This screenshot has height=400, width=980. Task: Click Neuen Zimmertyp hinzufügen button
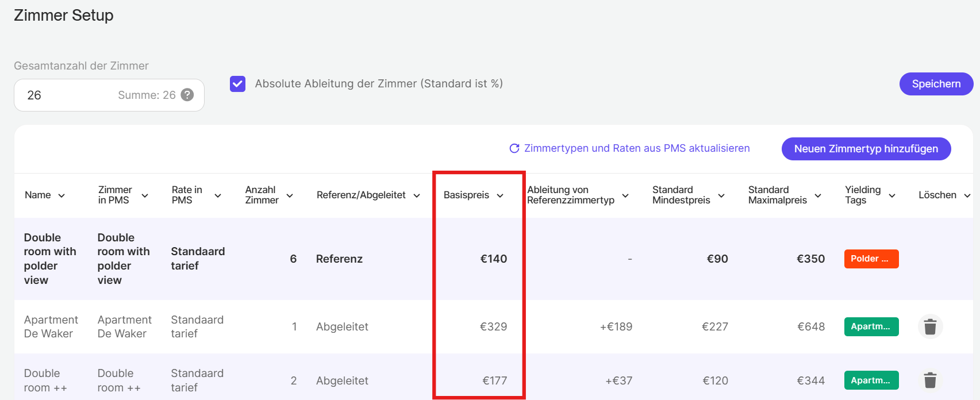866,149
